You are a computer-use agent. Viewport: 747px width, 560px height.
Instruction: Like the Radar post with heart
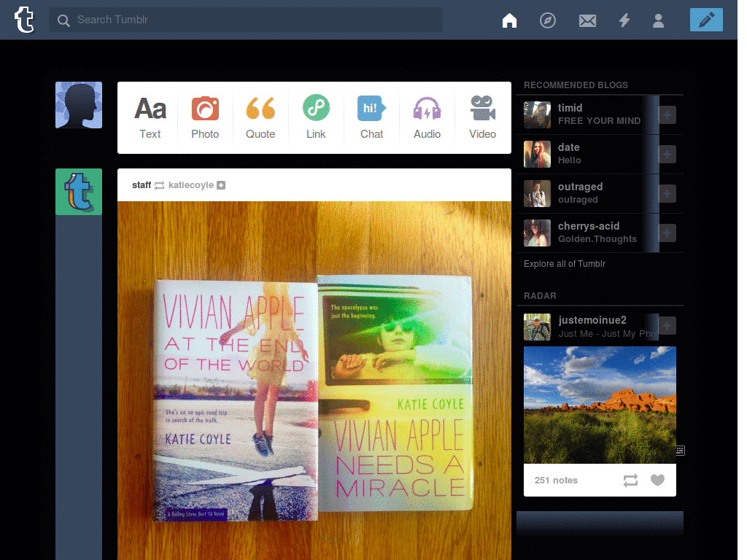pyautogui.click(x=657, y=480)
